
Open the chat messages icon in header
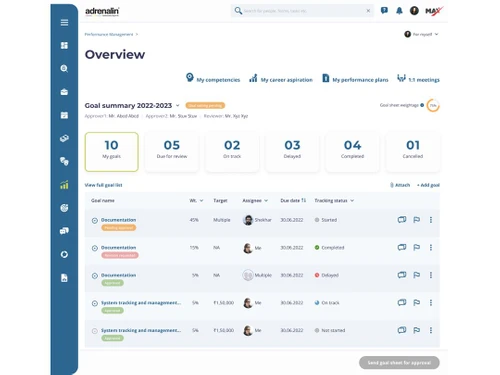click(384, 11)
